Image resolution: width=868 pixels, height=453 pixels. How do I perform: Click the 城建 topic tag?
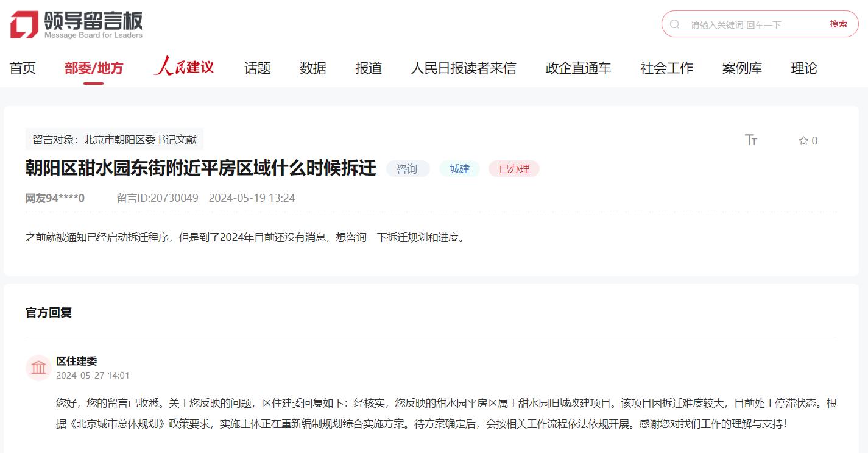click(459, 169)
